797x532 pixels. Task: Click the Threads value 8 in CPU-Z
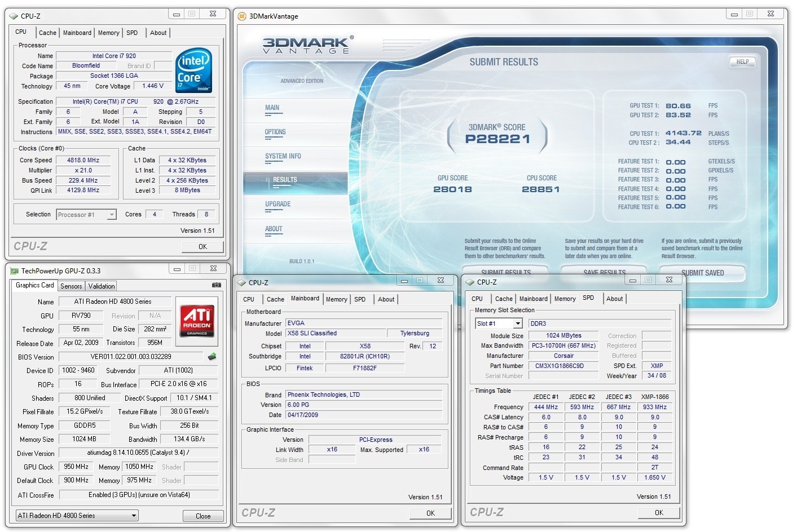tap(206, 214)
